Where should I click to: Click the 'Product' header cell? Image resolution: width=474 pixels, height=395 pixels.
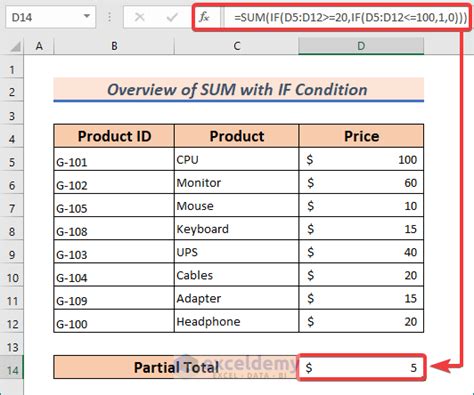coord(237,136)
